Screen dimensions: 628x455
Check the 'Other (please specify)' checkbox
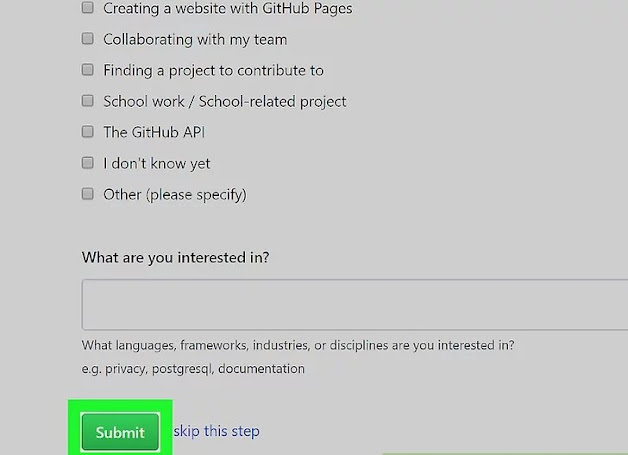(x=88, y=194)
